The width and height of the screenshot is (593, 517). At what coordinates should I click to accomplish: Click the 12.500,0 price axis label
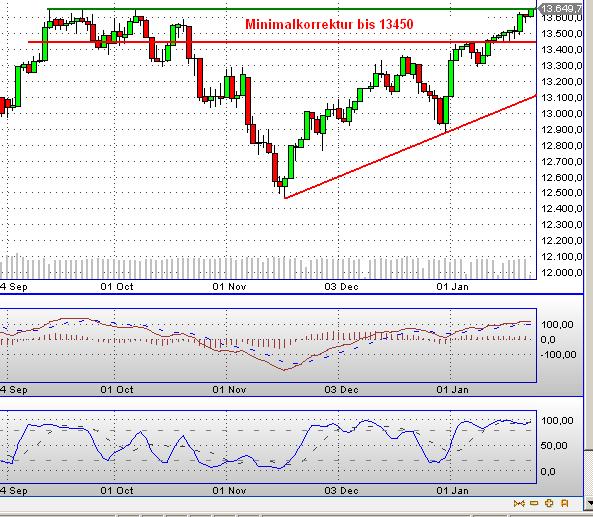pos(562,193)
